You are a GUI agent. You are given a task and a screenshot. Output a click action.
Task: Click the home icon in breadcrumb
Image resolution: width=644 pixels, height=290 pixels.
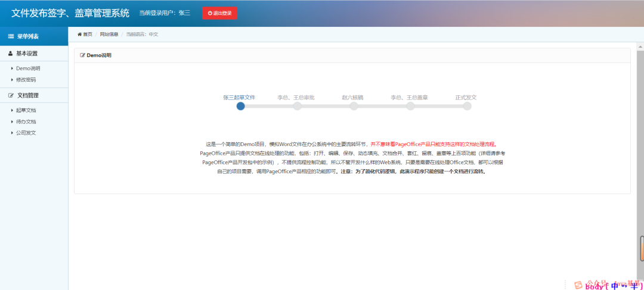click(80, 35)
